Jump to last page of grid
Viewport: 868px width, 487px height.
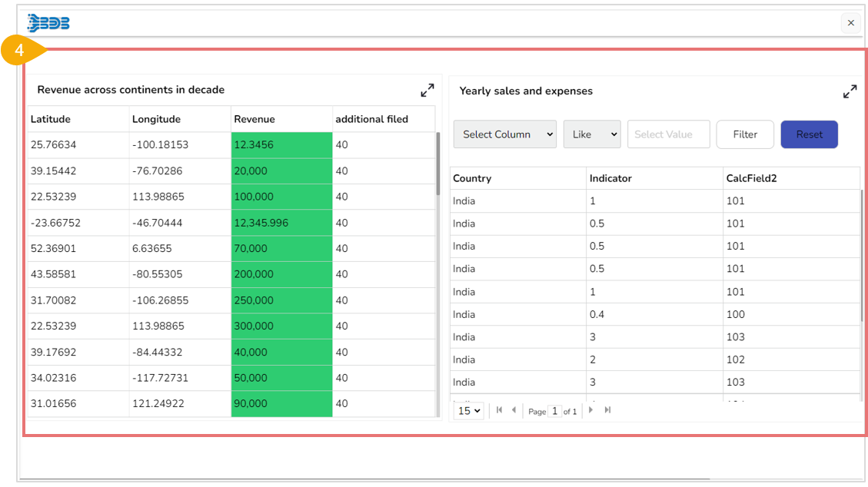[607, 410]
